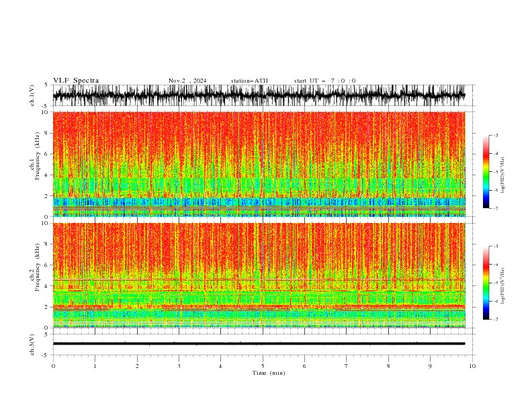
Task: Click time axis tick label "9"
Action: click(x=430, y=366)
